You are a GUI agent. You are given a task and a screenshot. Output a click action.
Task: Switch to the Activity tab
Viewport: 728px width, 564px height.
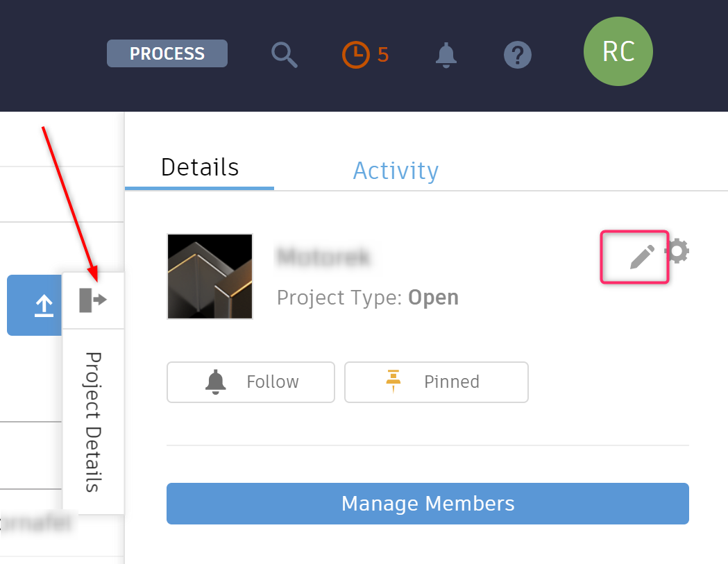click(396, 171)
